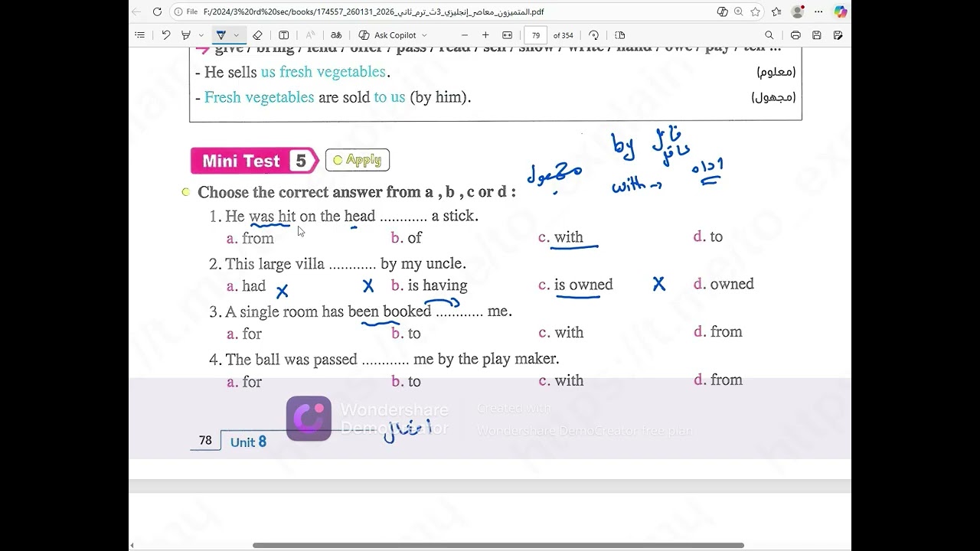Image resolution: width=980 pixels, height=551 pixels.
Task: Click answer 'b. to' in question 3
Action: (x=406, y=334)
